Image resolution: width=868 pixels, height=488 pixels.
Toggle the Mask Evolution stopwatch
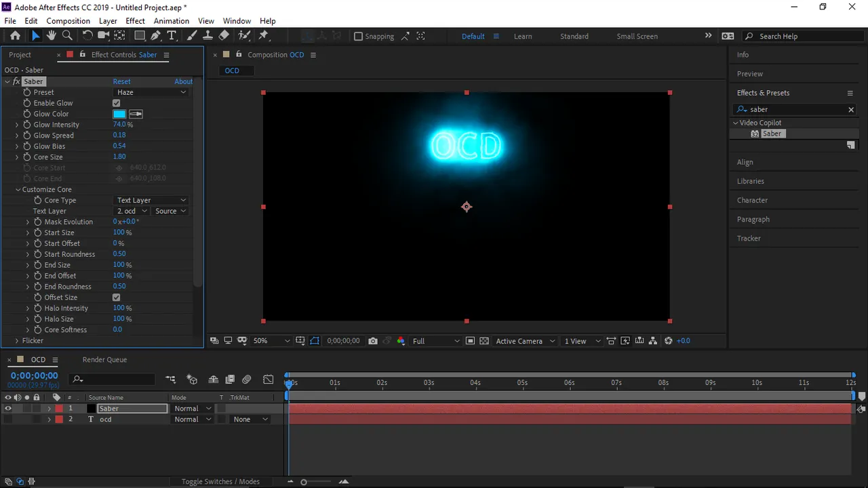[38, 222]
